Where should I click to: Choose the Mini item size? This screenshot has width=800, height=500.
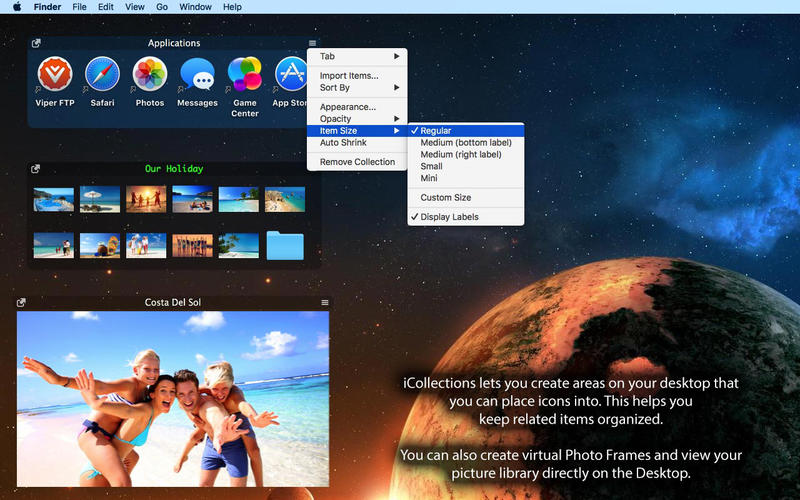coord(429,178)
